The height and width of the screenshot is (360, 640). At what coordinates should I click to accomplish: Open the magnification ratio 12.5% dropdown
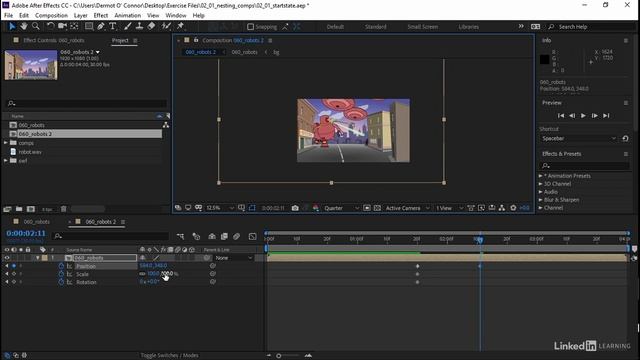(x=220, y=208)
